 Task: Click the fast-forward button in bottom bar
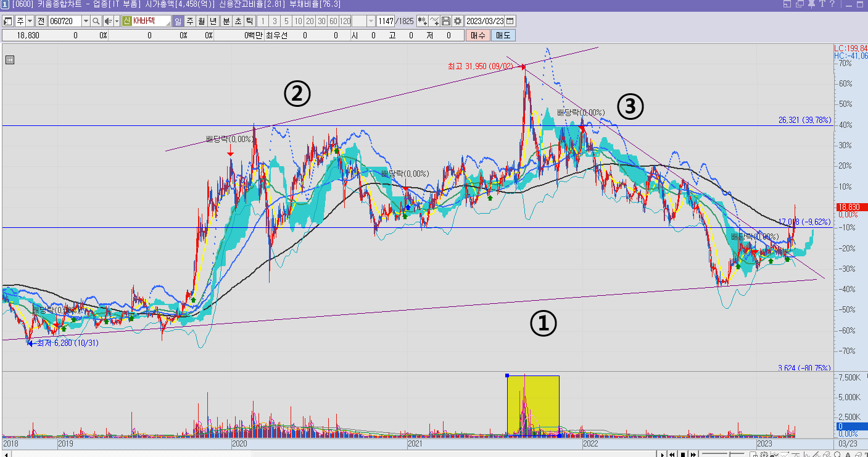[693, 454]
